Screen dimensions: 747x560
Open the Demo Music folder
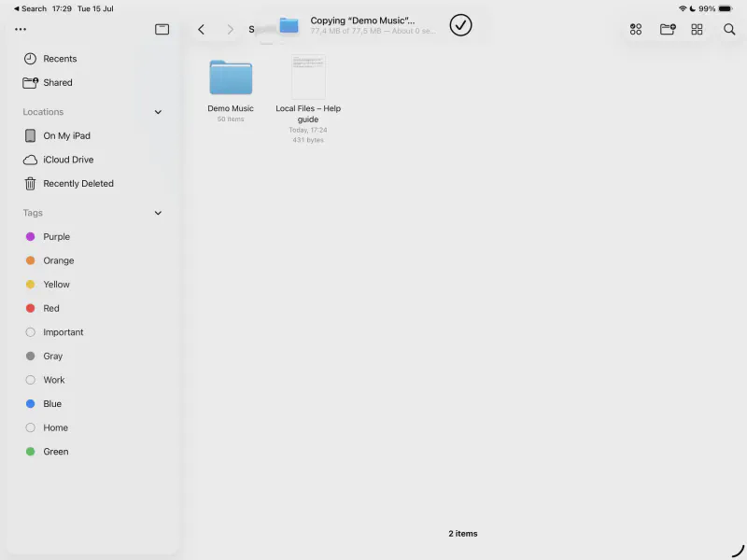231,78
